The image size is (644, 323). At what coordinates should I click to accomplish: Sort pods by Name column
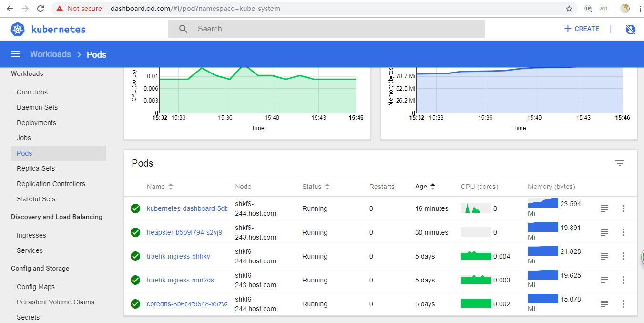click(160, 187)
